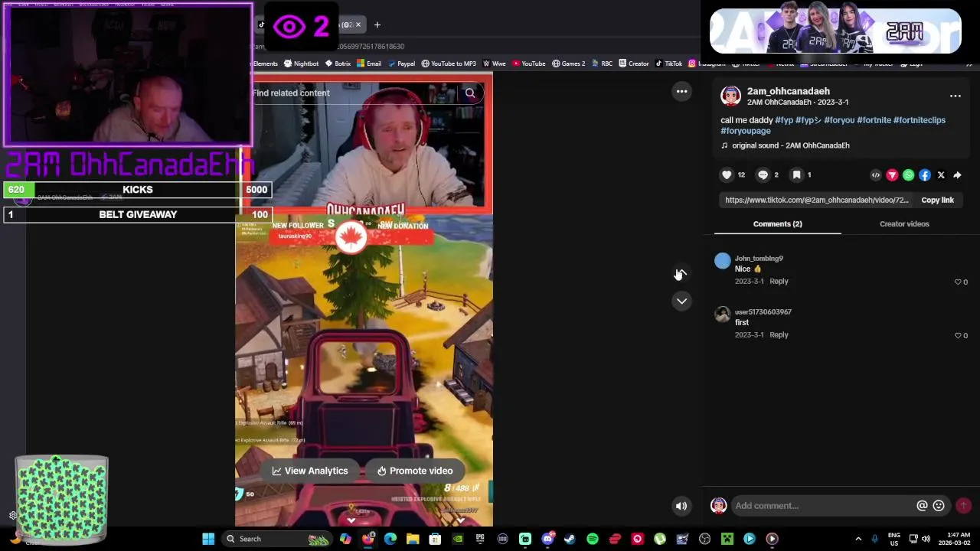Launch Spotify from the taskbar
This screenshot has width=980, height=551.
(593, 539)
